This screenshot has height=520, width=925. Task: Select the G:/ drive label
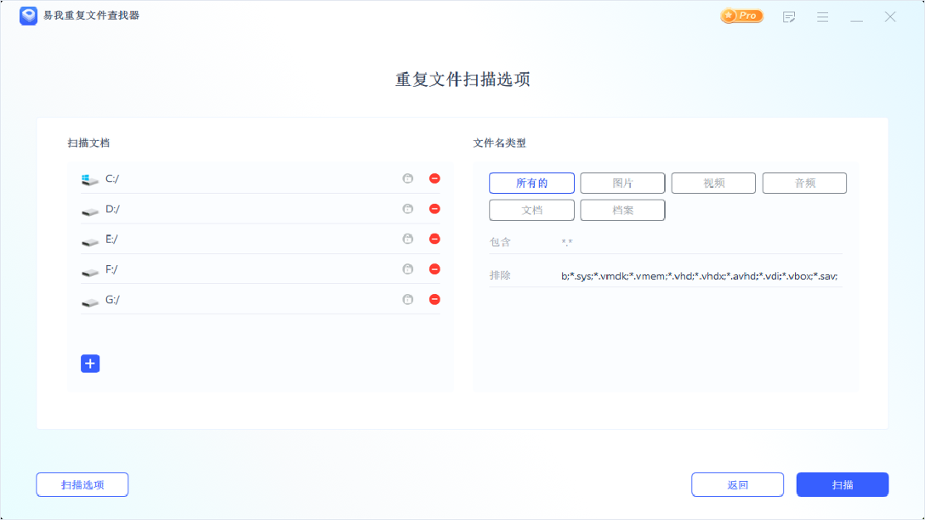[112, 299]
